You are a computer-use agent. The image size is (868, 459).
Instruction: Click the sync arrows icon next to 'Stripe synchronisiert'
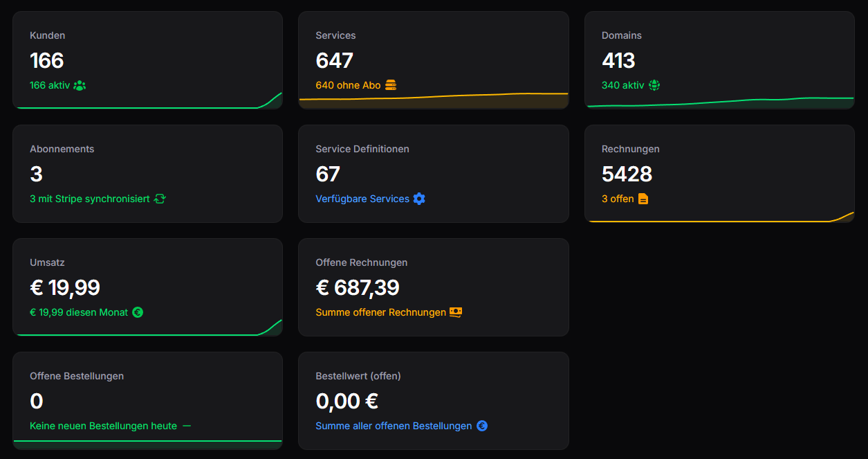[160, 198]
